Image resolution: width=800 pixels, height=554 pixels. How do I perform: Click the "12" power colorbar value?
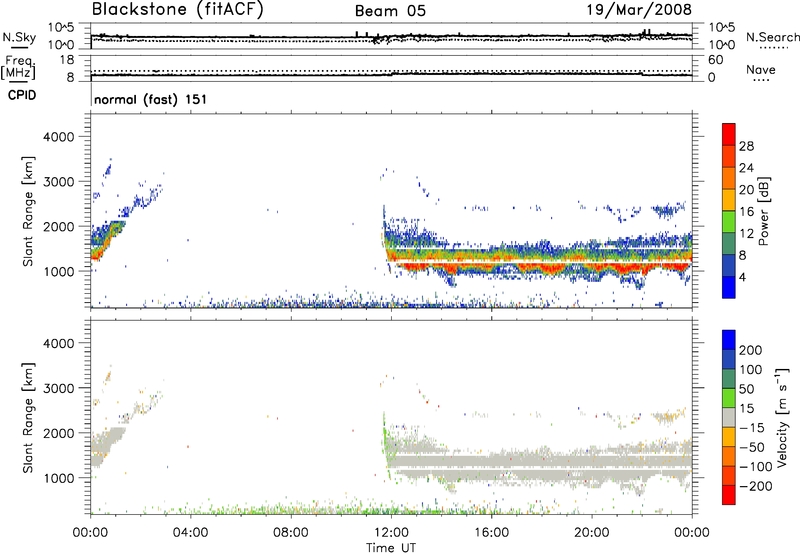click(746, 234)
